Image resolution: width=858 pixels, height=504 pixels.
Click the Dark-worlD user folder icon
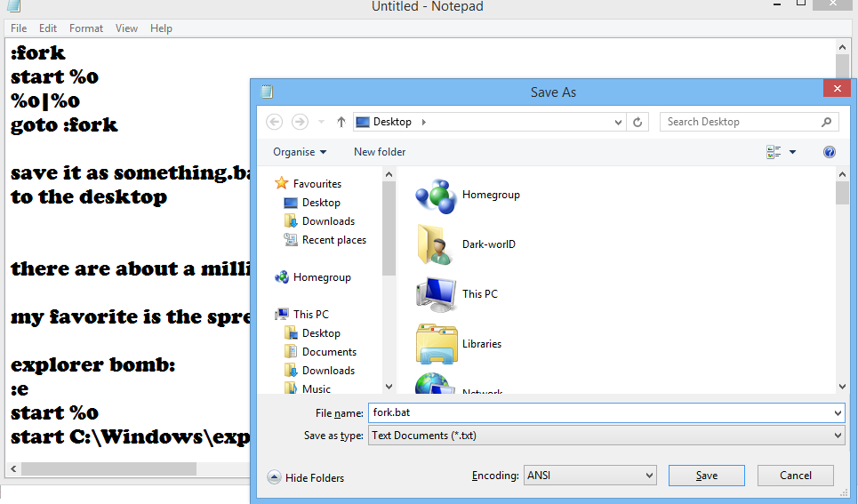(436, 244)
